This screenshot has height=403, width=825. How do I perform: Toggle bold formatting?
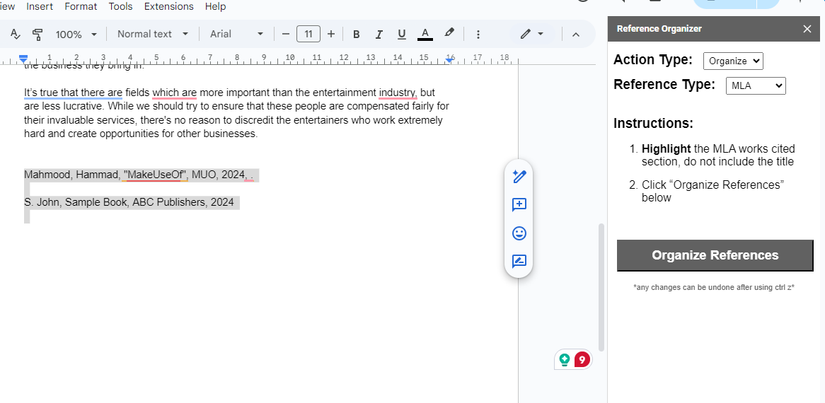click(355, 34)
